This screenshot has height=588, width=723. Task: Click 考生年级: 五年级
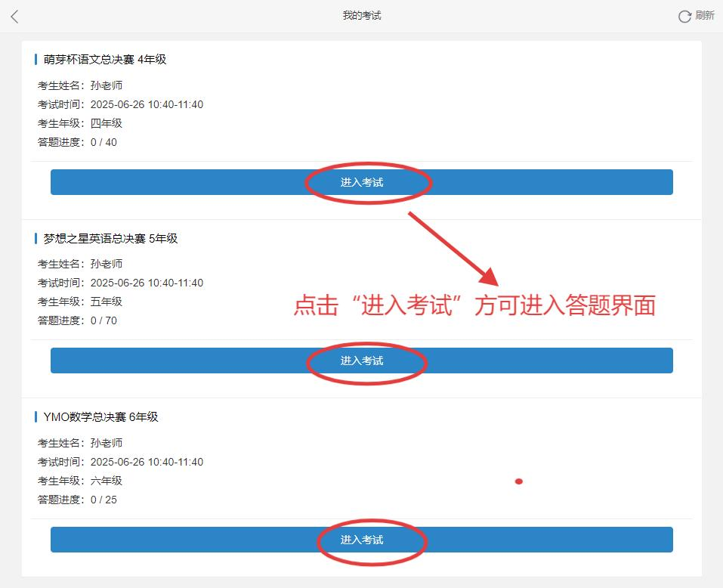[80, 302]
